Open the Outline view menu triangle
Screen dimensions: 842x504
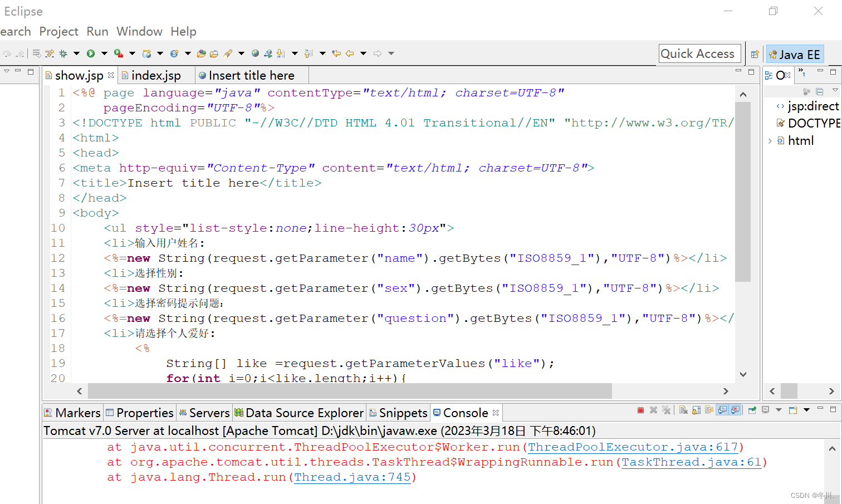(835, 90)
